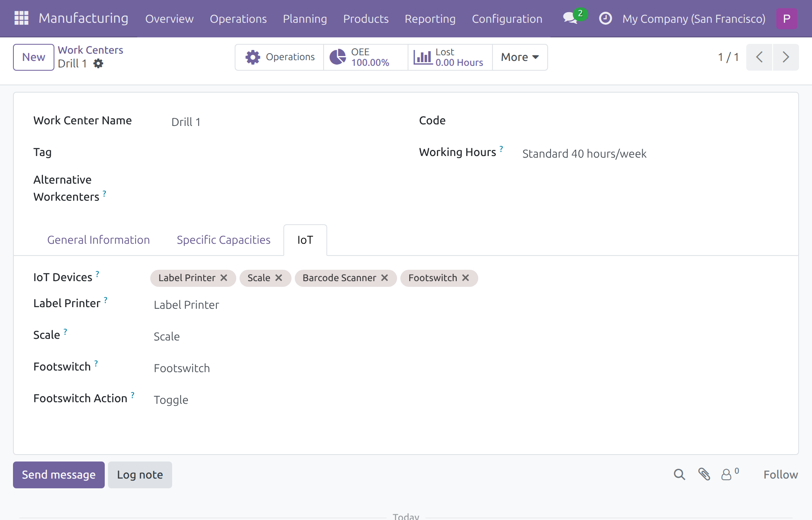Open the company switcher My Company (San Francisco)
Viewport: 812px width, 520px height.
coord(694,19)
